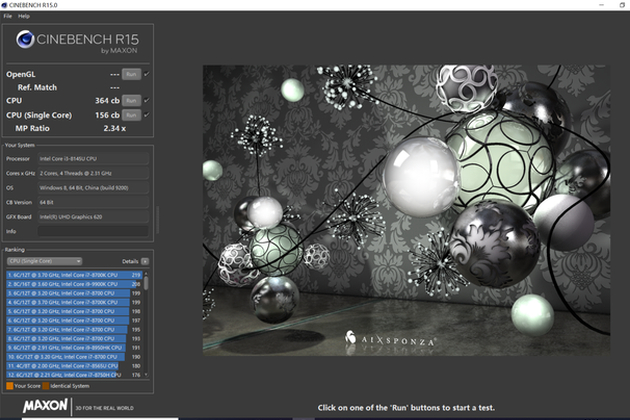Click the OS field showing Windows 8

tap(93, 188)
